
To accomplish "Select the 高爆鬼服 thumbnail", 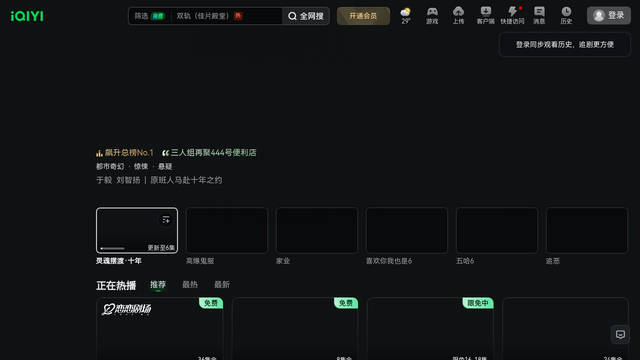I will [227, 230].
